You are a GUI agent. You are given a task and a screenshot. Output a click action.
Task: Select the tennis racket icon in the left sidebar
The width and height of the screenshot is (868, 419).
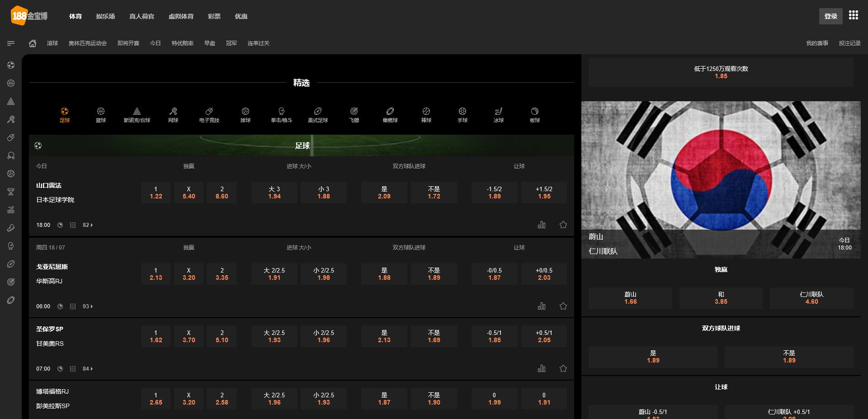click(x=11, y=119)
